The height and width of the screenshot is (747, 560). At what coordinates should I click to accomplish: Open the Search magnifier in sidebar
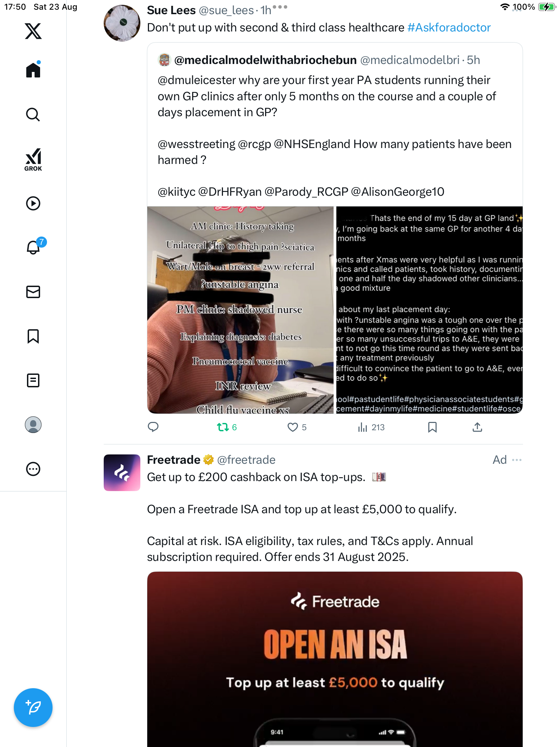point(33,114)
